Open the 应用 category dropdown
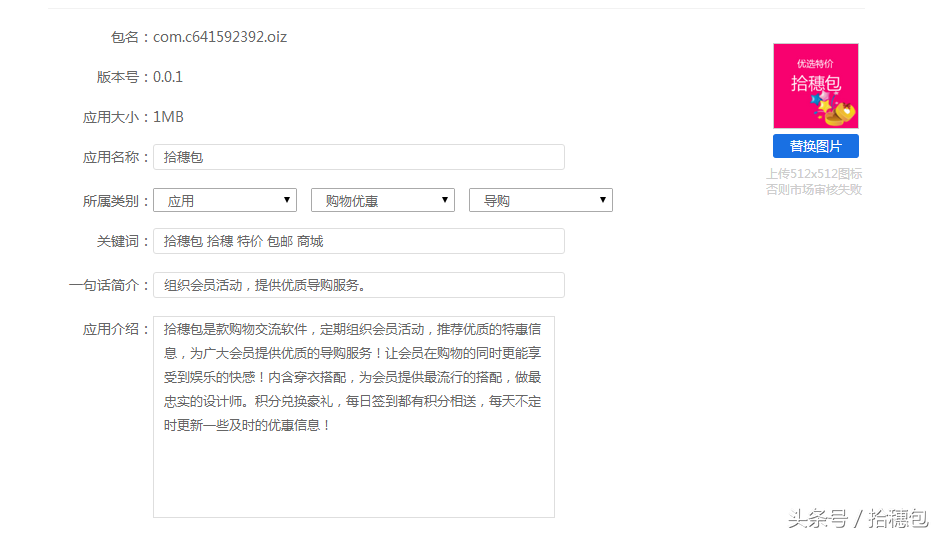941x536 pixels. pos(225,200)
